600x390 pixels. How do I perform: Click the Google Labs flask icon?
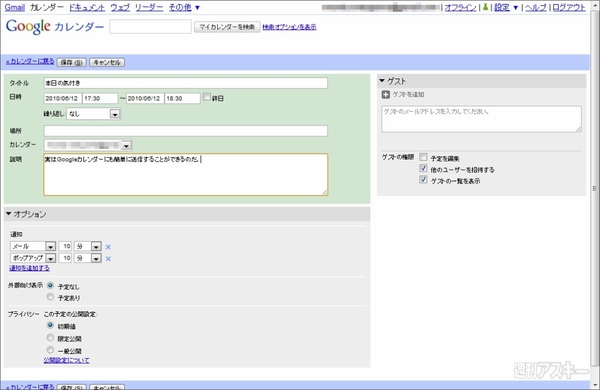pyautogui.click(x=485, y=7)
